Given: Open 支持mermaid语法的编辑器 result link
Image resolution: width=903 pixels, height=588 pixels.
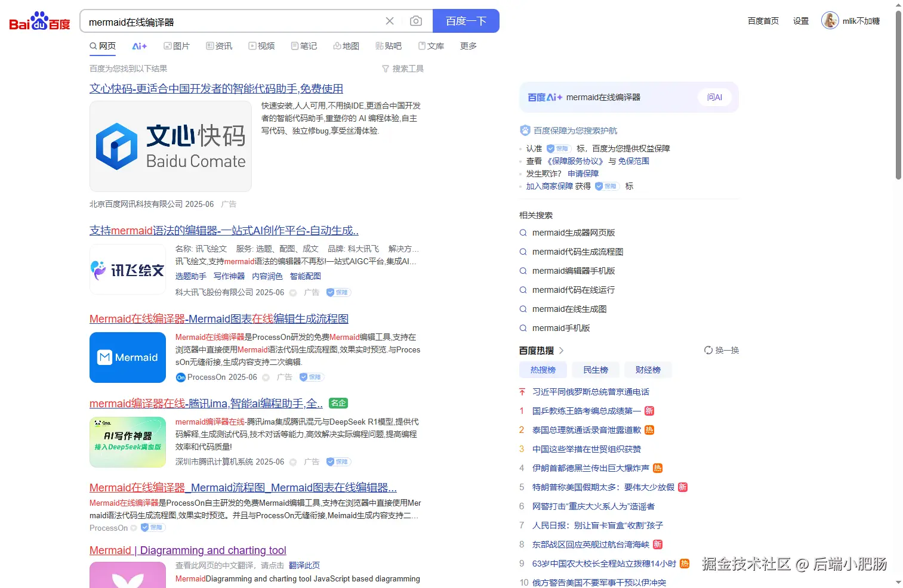Looking at the screenshot, I should click(224, 230).
